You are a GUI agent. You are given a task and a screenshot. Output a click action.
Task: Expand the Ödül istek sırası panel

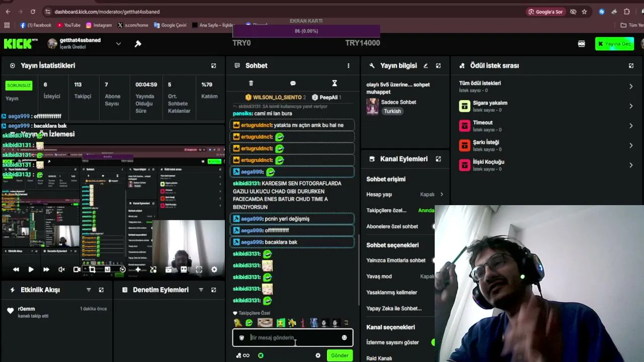(x=631, y=65)
